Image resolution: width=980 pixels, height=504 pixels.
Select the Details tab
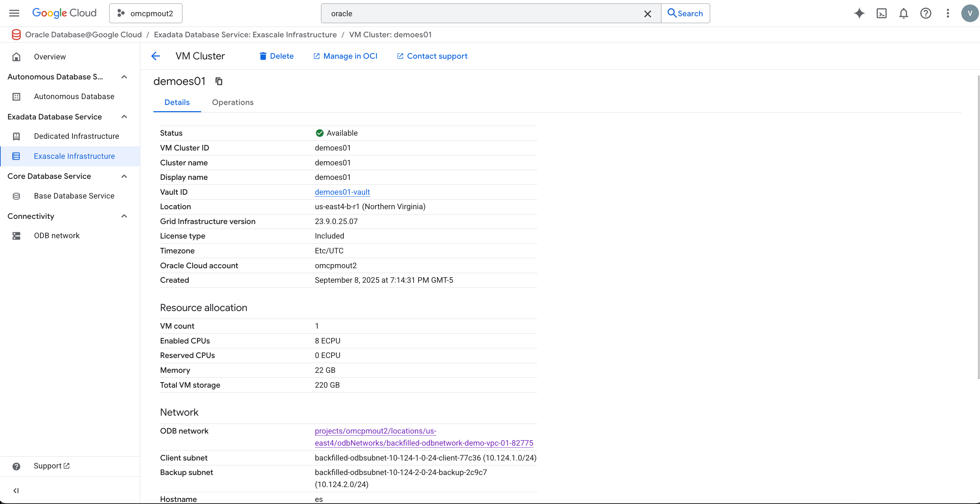(177, 102)
